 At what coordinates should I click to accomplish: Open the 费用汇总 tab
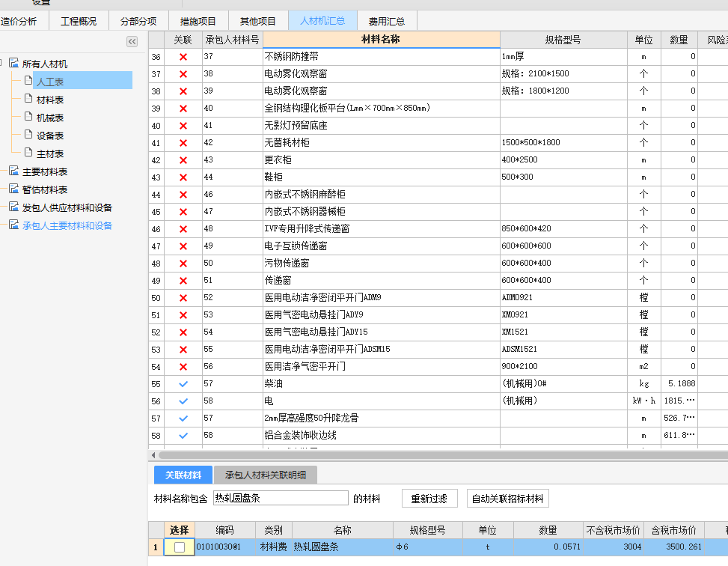click(x=387, y=22)
